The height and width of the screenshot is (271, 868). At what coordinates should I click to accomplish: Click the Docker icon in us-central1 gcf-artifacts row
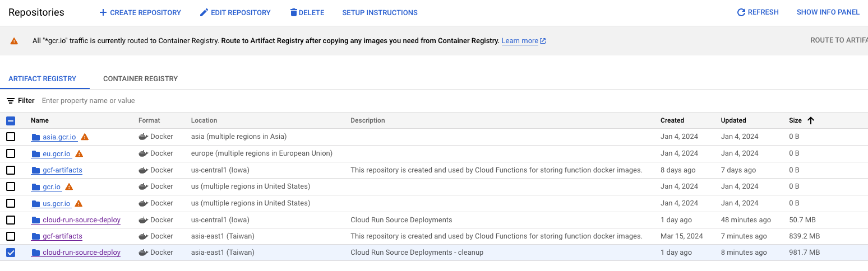pos(143,170)
